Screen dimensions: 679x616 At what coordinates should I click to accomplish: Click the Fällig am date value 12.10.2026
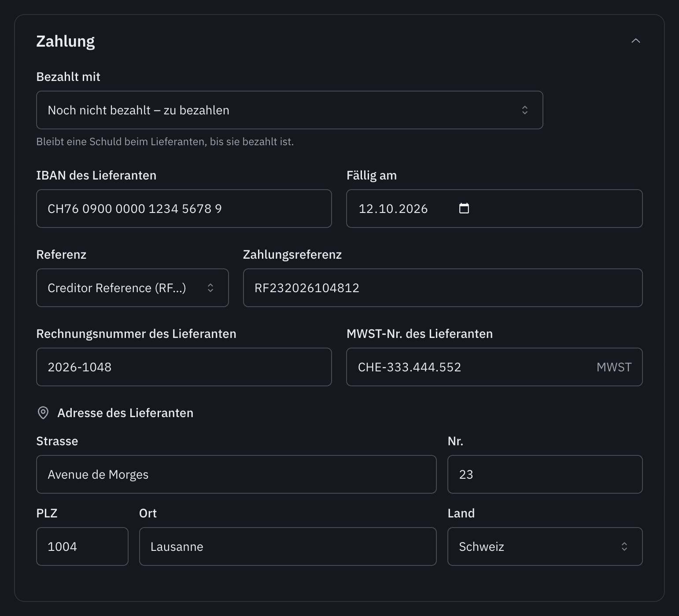(393, 209)
